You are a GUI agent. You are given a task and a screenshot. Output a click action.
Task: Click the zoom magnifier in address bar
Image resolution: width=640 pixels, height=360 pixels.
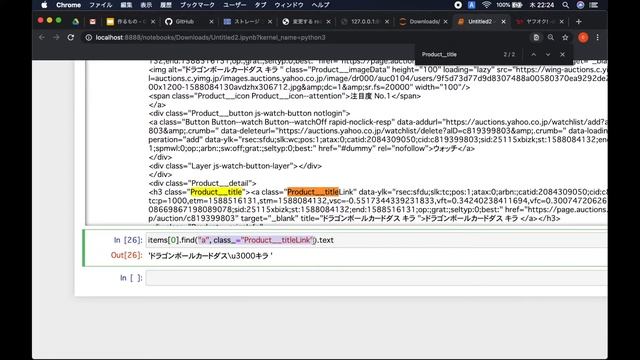pos(551,37)
